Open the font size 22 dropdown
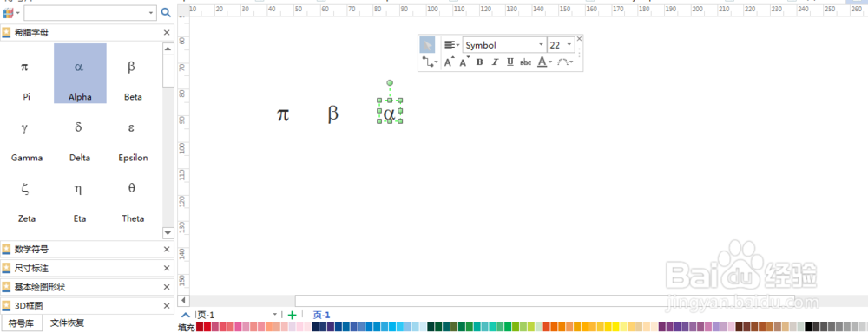The height and width of the screenshot is (332, 868). (x=569, y=45)
